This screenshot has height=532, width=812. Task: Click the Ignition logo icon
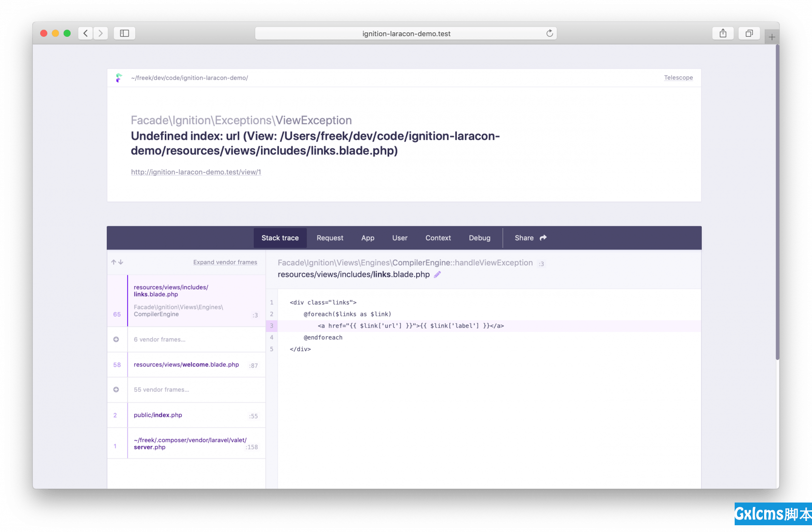(x=119, y=78)
